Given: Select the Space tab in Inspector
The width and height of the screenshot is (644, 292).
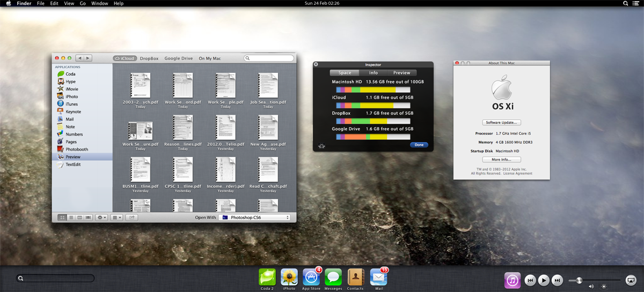Looking at the screenshot, I should point(345,73).
